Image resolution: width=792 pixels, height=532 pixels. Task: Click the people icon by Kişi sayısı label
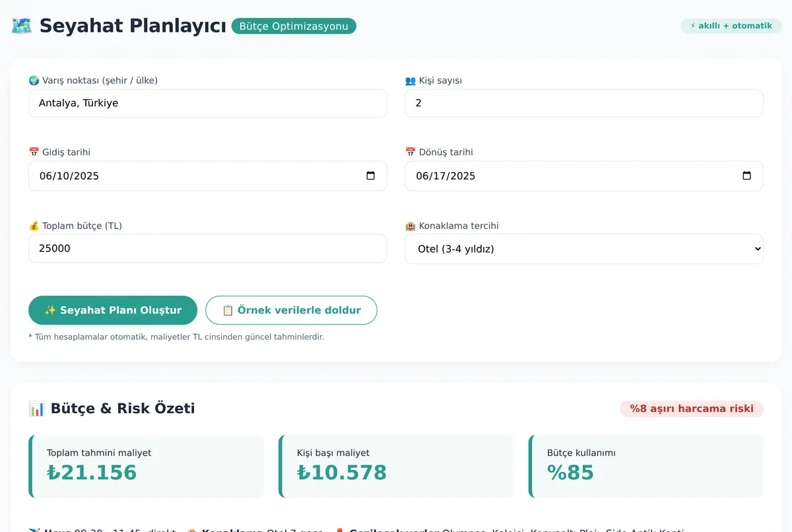(x=411, y=81)
